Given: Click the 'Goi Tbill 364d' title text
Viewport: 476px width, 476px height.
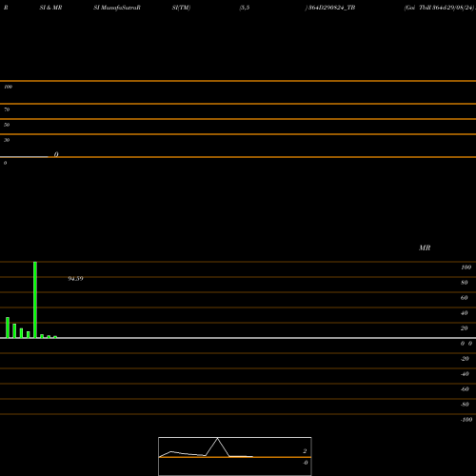Looking at the screenshot, I should (x=425, y=8).
